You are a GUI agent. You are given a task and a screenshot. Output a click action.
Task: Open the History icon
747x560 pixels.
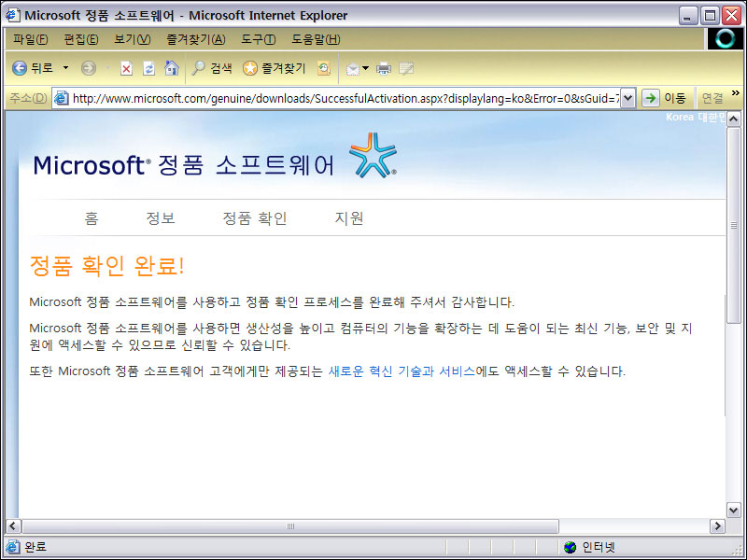(324, 68)
